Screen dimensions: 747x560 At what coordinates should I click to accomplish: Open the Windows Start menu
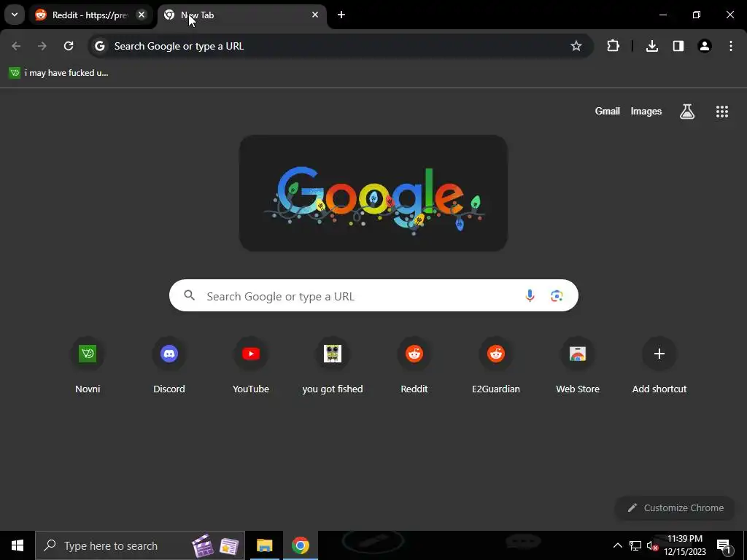18,545
